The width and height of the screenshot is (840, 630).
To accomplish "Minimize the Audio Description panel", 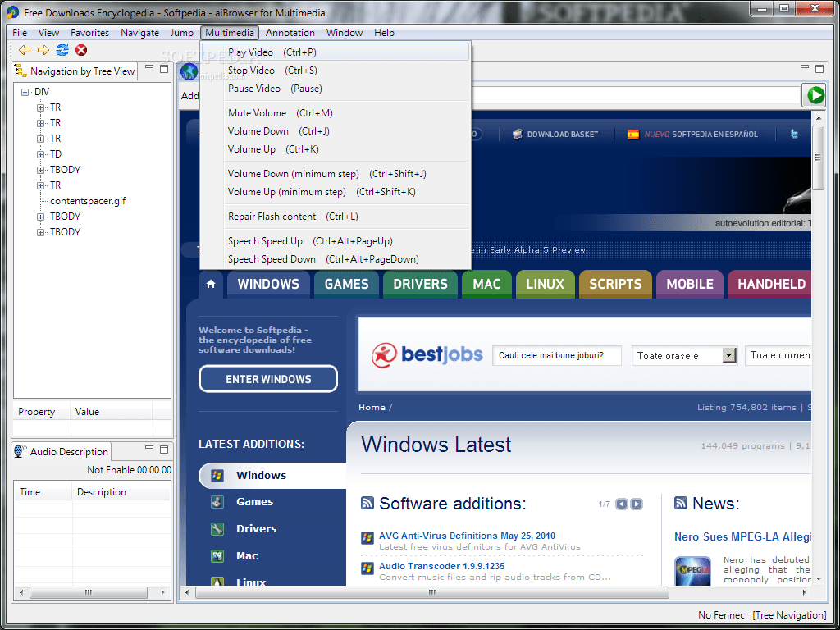I will click(149, 449).
